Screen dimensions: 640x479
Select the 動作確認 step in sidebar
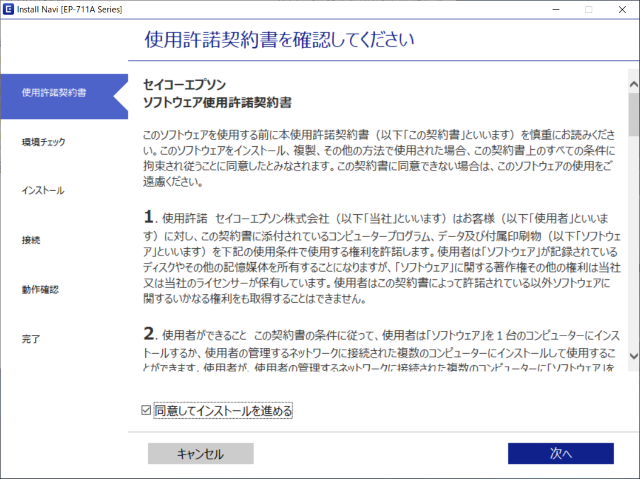(x=40, y=289)
